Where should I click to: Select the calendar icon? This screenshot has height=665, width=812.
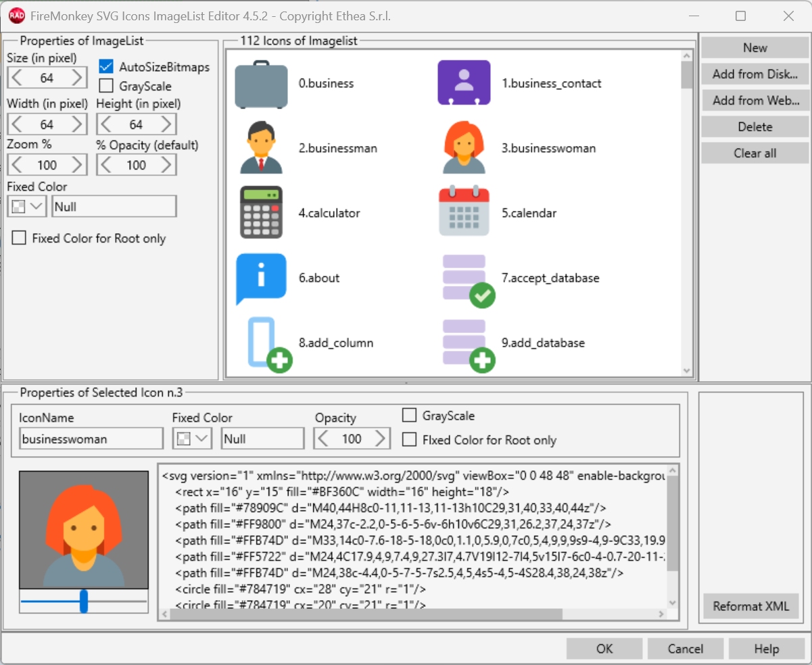click(464, 212)
